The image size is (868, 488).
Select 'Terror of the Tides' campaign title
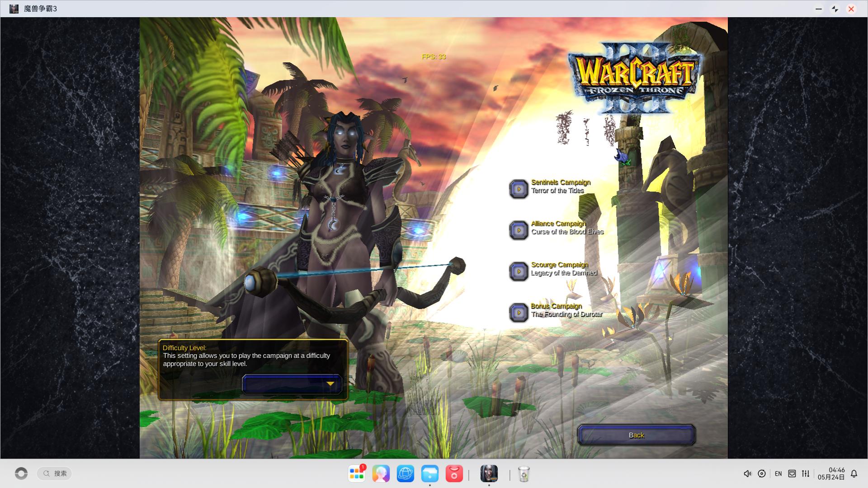pos(557,191)
